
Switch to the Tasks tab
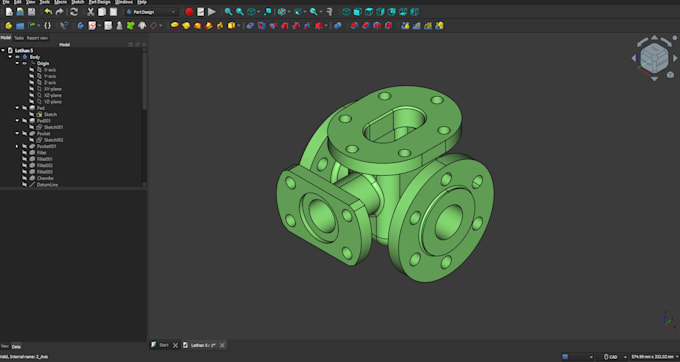coord(19,38)
